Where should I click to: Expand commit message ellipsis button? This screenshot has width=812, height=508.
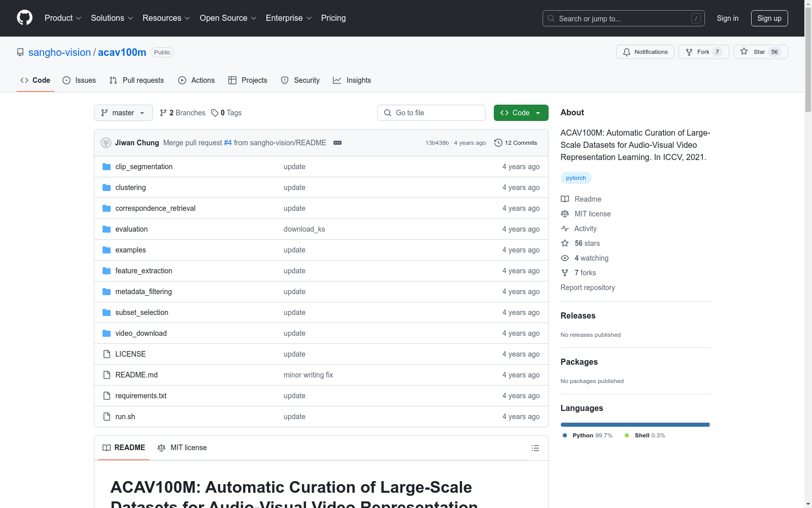pos(337,143)
